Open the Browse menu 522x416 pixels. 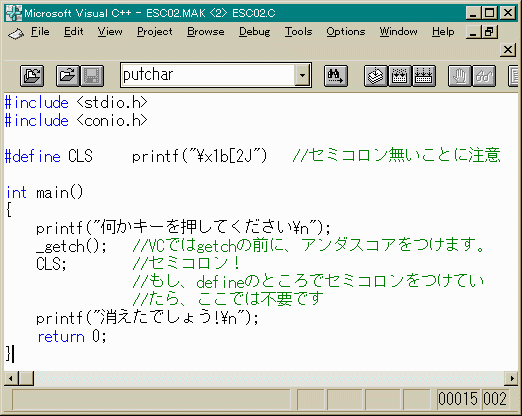pos(205,32)
